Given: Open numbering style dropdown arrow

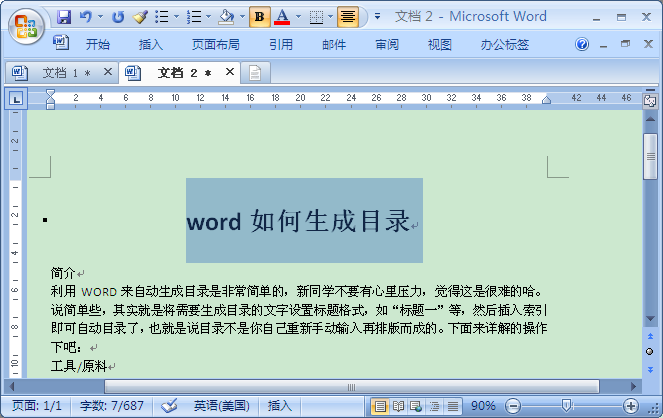Looking at the screenshot, I should (208, 17).
